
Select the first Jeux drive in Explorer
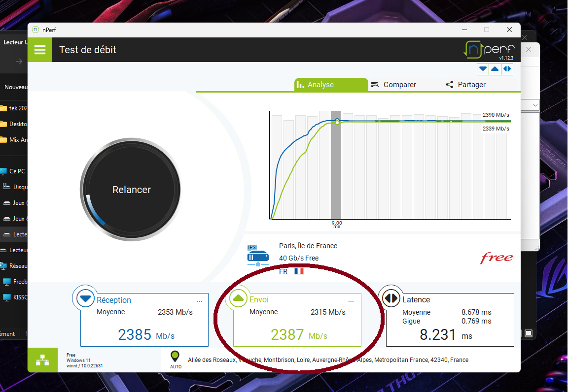[x=15, y=203]
